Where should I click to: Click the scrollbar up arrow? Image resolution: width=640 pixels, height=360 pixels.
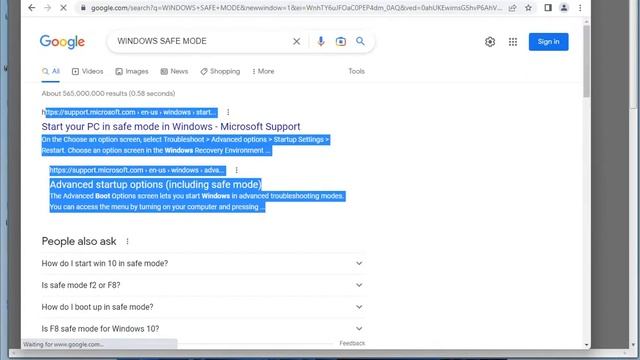[x=587, y=21]
